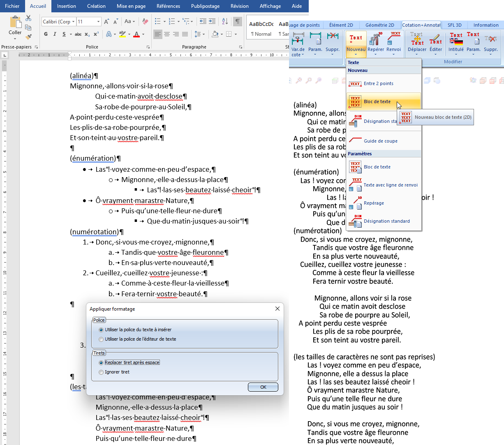504x445 pixels.
Task: Click the ruler tab-stop selector
Action: coord(5,55)
